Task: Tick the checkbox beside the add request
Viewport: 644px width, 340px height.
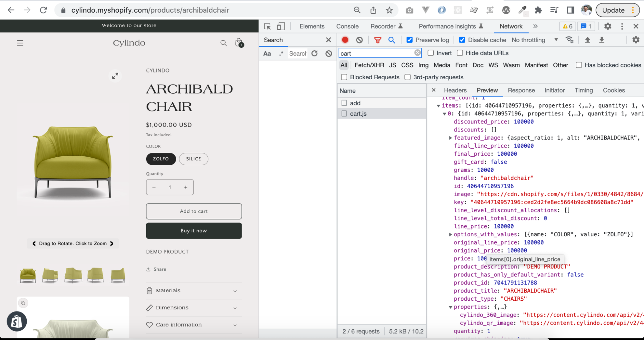Action: pyautogui.click(x=344, y=103)
